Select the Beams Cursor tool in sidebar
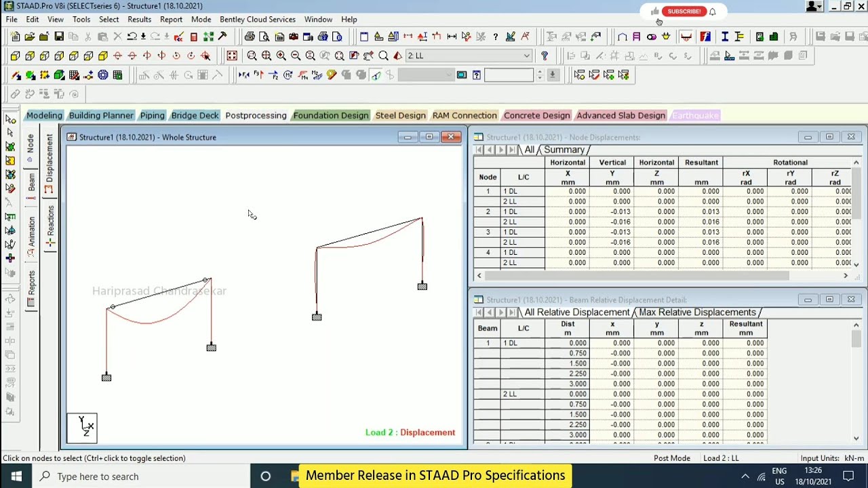 tap(10, 133)
